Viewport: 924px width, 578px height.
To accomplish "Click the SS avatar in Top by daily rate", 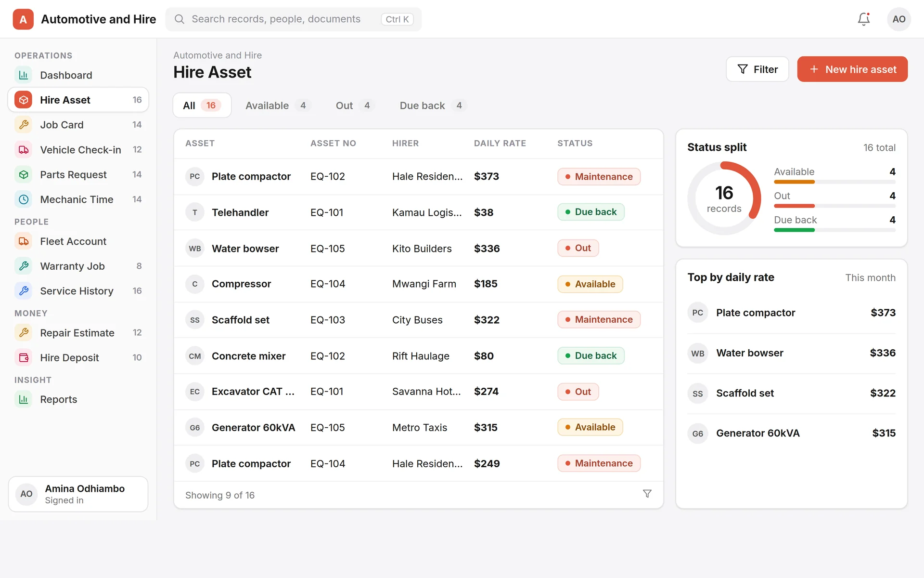I will point(698,394).
